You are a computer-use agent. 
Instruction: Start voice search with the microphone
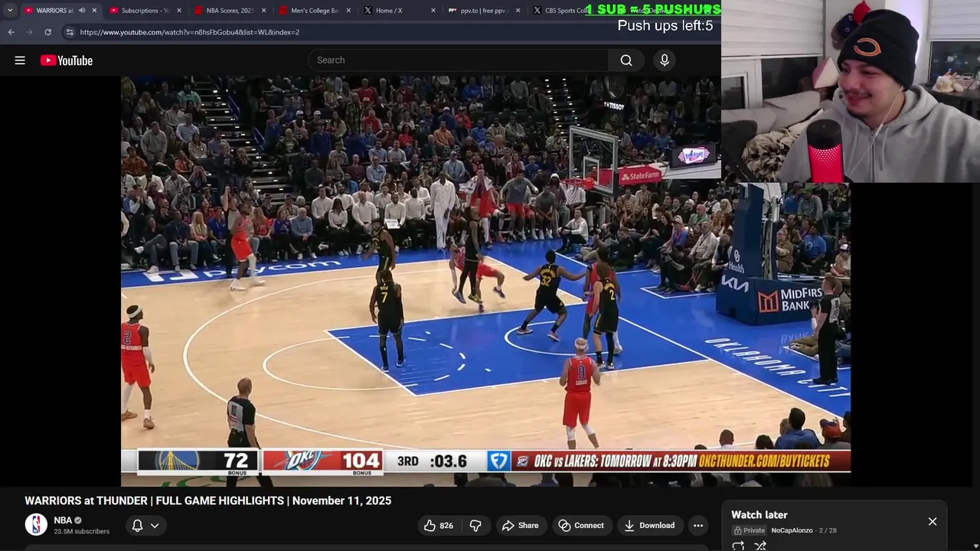point(664,60)
